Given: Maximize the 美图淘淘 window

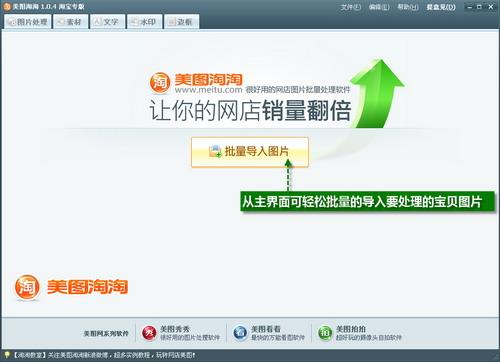Looking at the screenshot, I should [479, 7].
